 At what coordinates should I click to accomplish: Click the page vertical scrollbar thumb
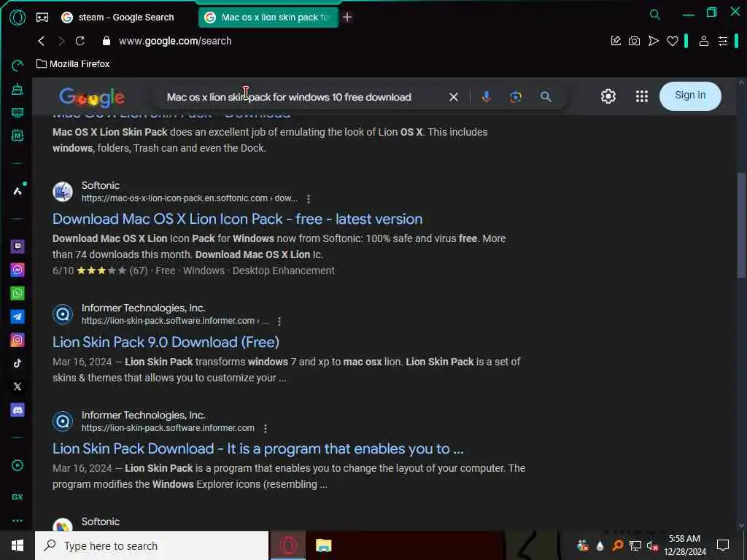coord(741,225)
